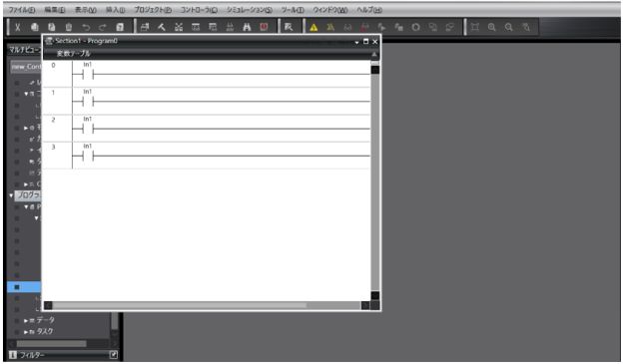
Task: Click the Fit-to-window zoom icon
Action: tap(475, 27)
